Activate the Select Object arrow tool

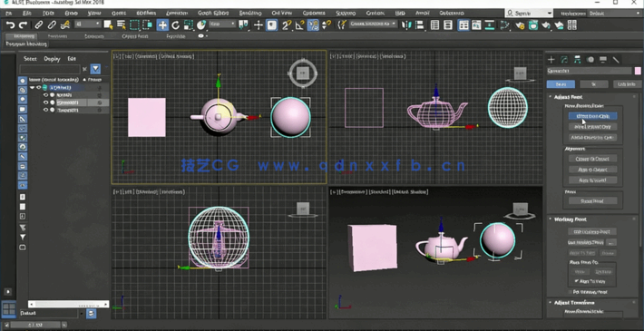[x=108, y=25]
